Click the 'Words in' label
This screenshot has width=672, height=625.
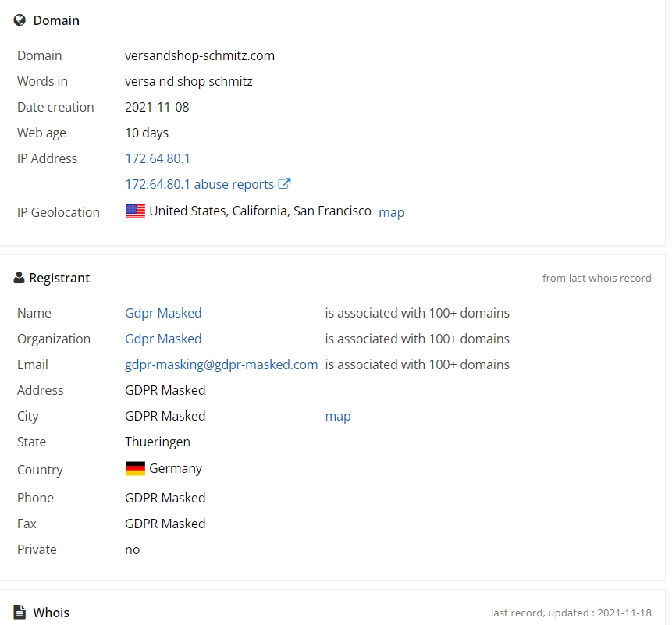pyautogui.click(x=42, y=81)
